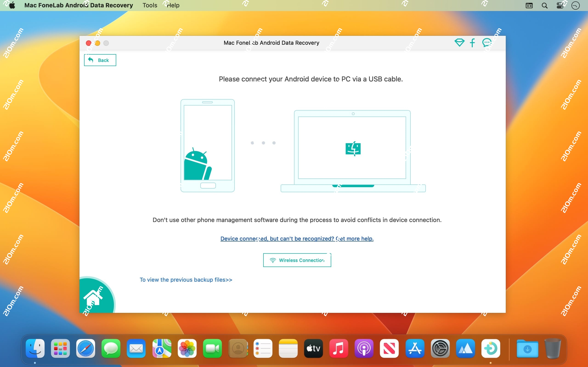Share via the Facebook icon
Screen dimensions: 588x367
point(472,43)
